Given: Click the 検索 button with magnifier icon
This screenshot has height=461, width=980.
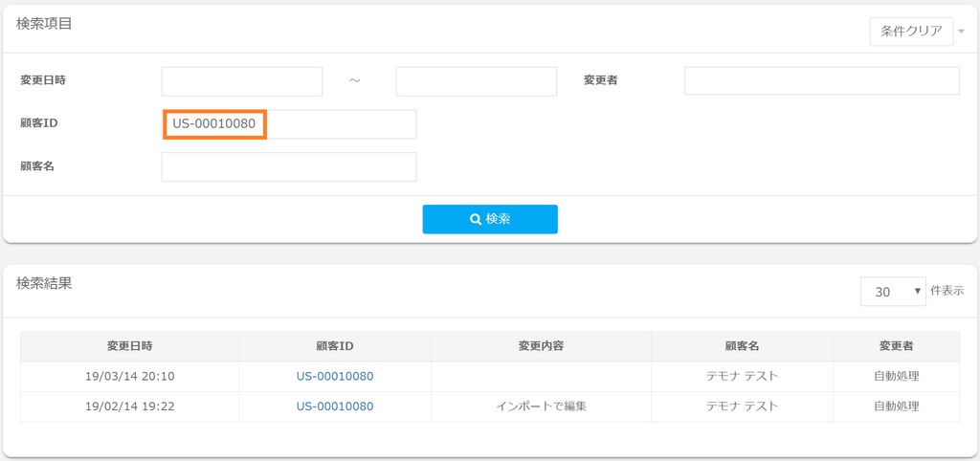Looking at the screenshot, I should pyautogui.click(x=489, y=219).
